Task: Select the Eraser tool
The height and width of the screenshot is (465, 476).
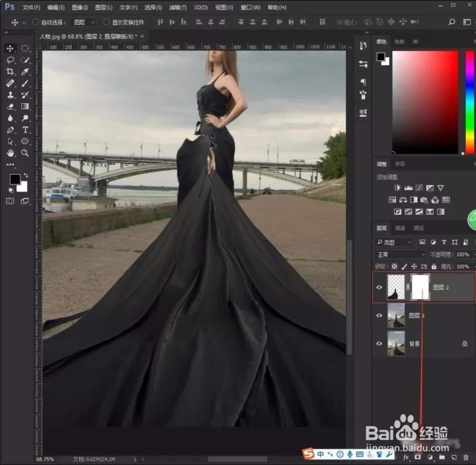Action: click(x=10, y=106)
